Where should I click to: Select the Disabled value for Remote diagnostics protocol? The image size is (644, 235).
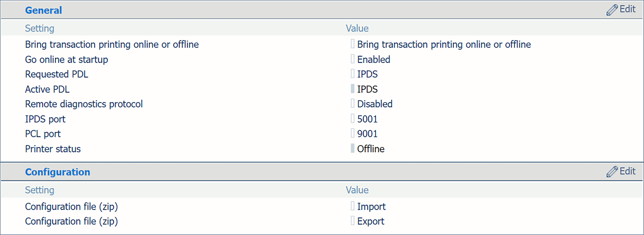coord(375,104)
